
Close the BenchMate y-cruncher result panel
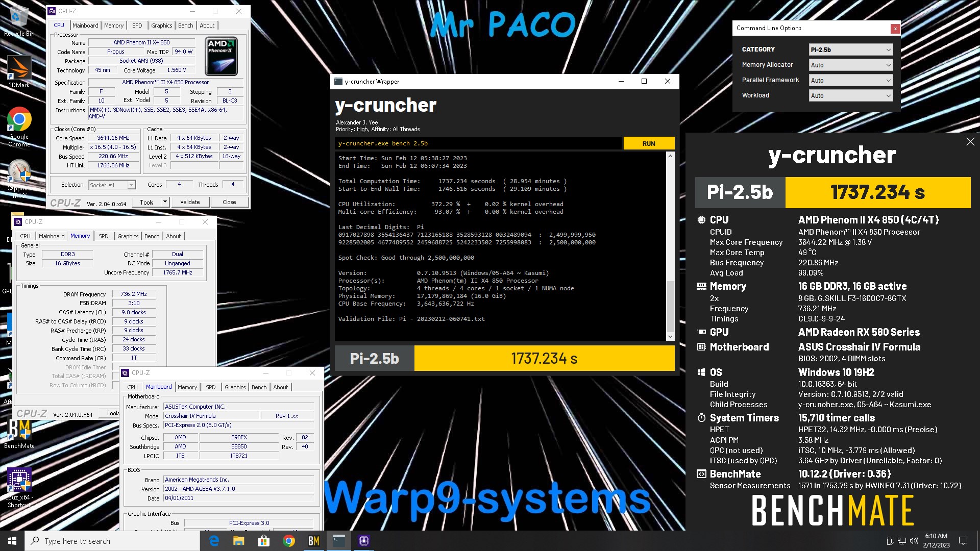pyautogui.click(x=970, y=142)
